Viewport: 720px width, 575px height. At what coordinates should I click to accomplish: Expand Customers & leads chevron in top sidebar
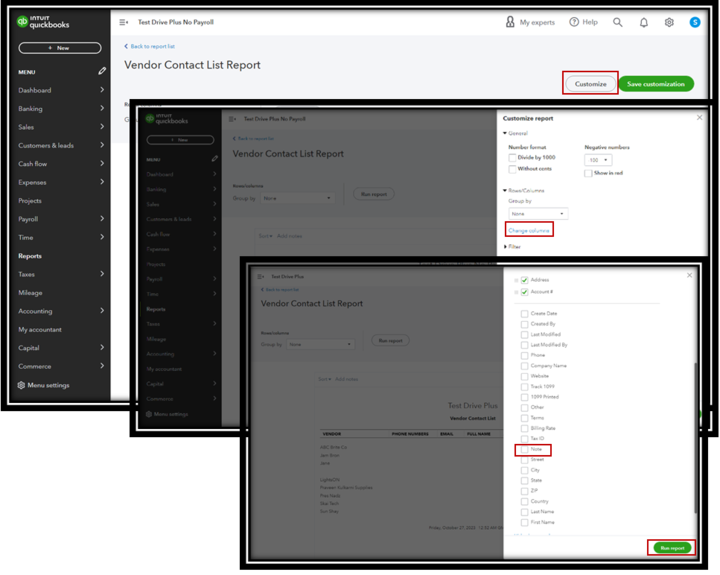(x=102, y=145)
